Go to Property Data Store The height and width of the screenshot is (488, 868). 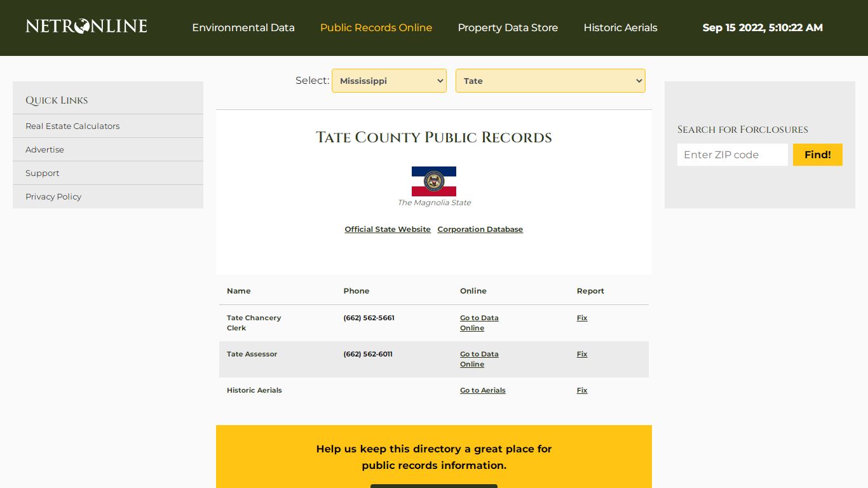click(508, 28)
